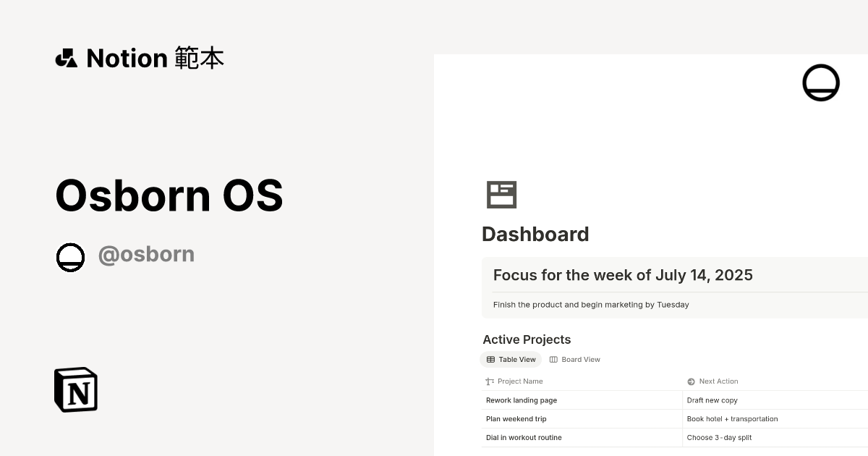Click the circular avatar in the top right corner
Screen dimensions: 868x456
point(821,82)
